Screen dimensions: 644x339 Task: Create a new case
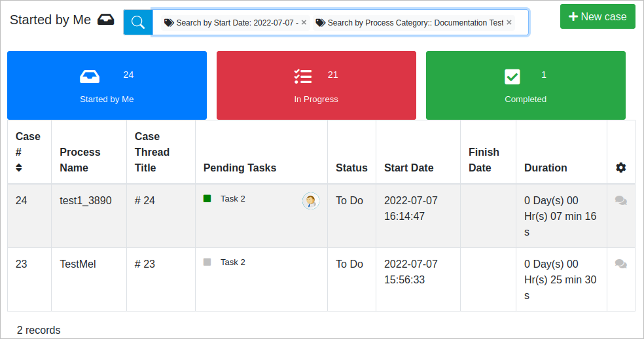598,16
